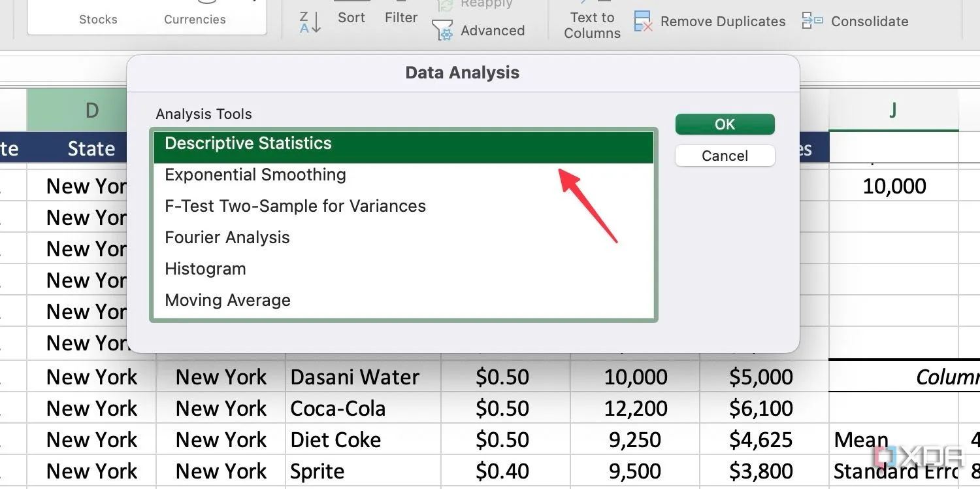The width and height of the screenshot is (980, 489).
Task: Click the Sort Z to A icon
Action: click(310, 22)
